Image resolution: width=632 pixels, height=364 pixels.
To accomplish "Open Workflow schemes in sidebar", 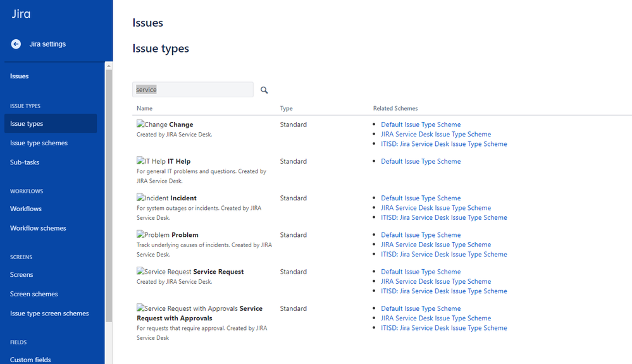I will pos(38,228).
